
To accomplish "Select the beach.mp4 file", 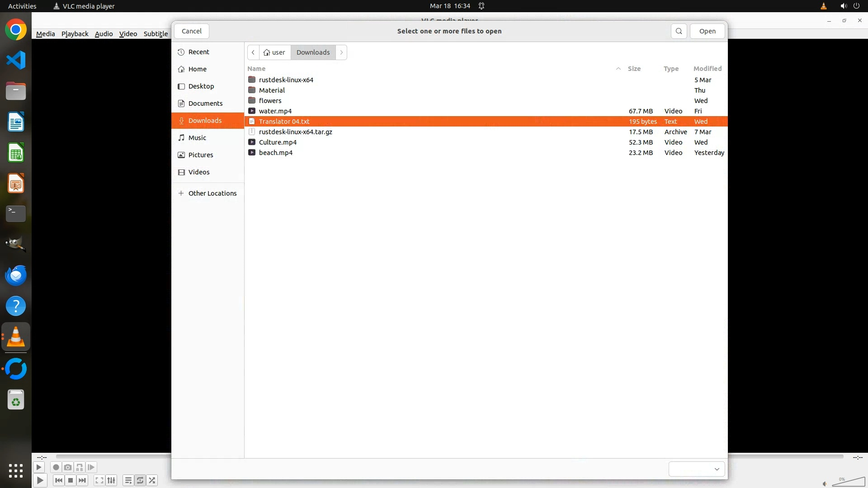I will point(276,153).
